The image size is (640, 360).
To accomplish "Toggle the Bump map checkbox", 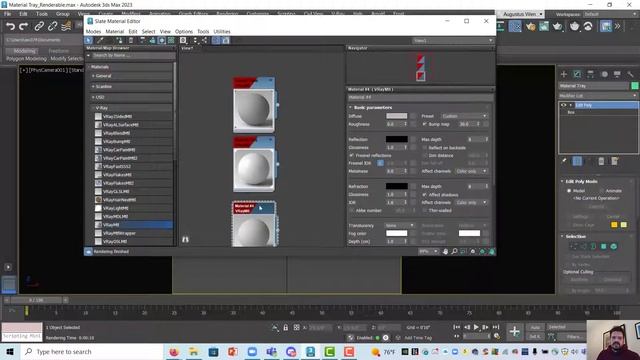I will click(424, 124).
